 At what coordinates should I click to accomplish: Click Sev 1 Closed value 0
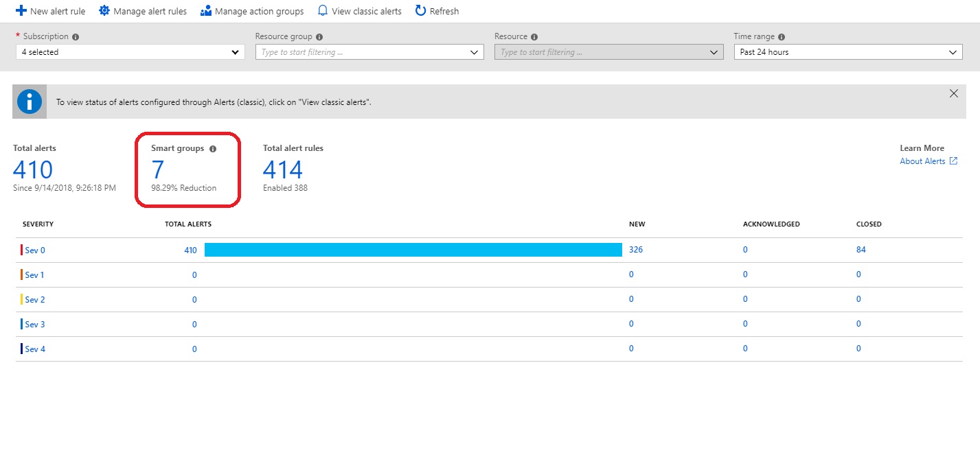tap(858, 274)
